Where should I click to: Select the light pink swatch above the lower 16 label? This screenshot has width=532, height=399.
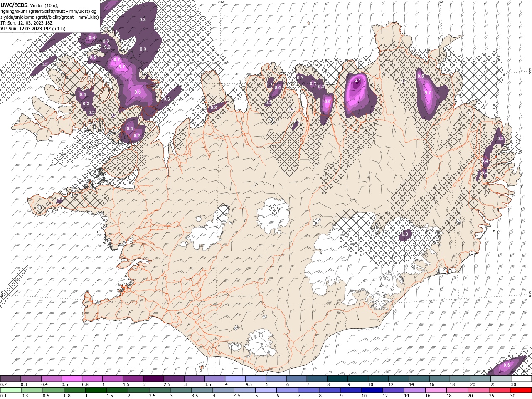coord(435,390)
